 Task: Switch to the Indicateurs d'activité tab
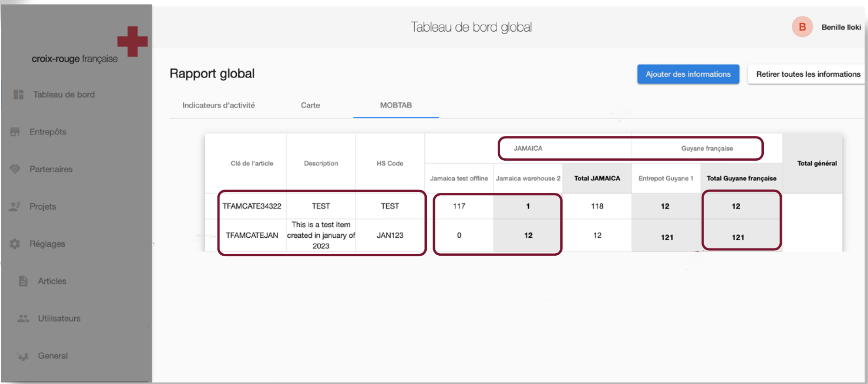point(218,105)
